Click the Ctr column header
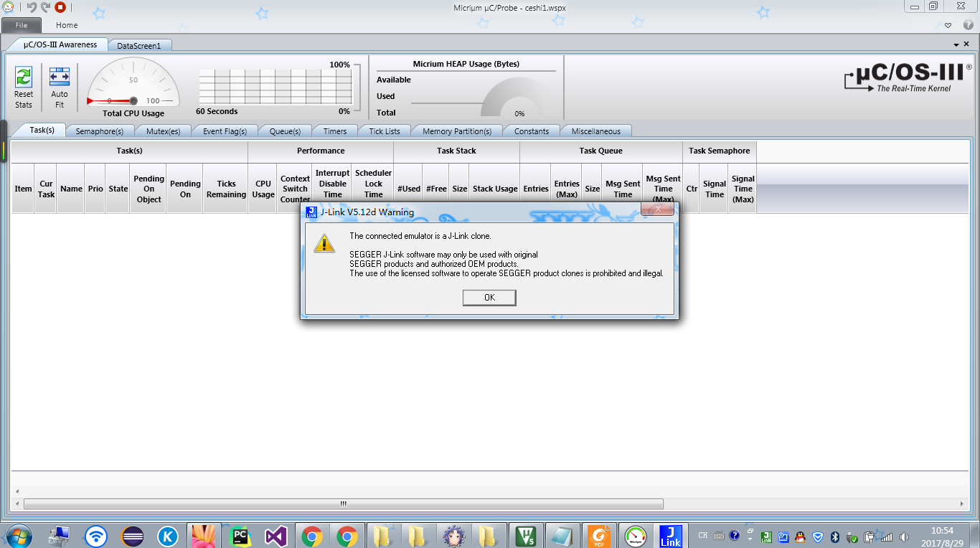 point(692,189)
